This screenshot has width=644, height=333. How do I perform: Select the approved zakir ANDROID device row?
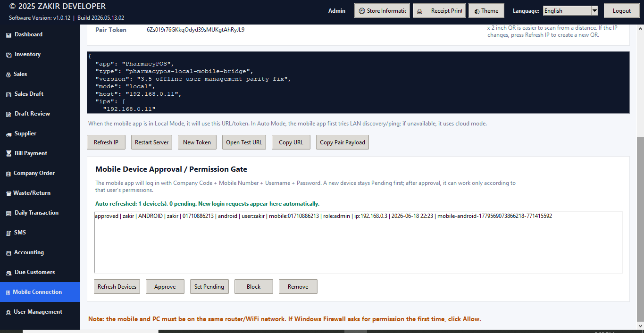323,216
